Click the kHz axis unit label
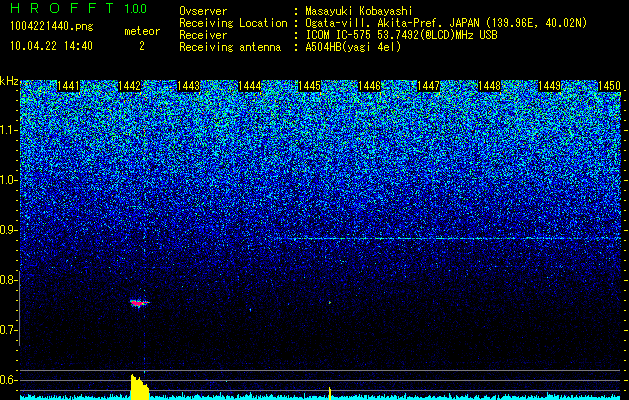629x400 pixels. 9,81
